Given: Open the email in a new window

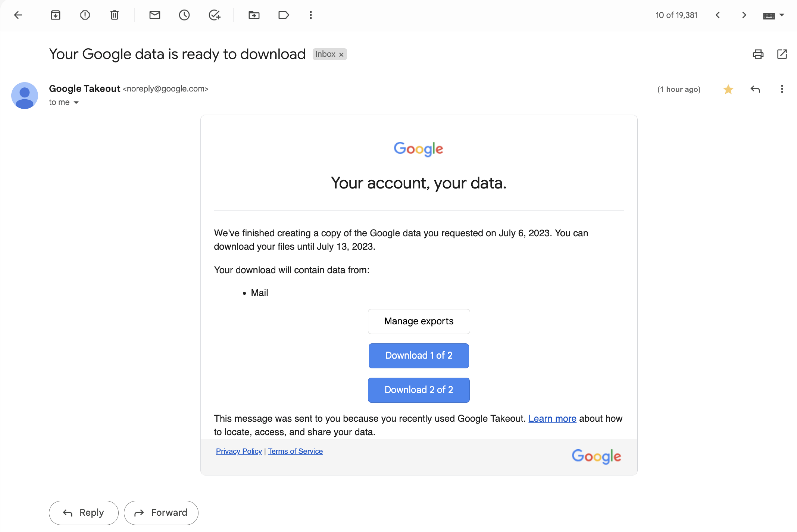Looking at the screenshot, I should (x=782, y=54).
